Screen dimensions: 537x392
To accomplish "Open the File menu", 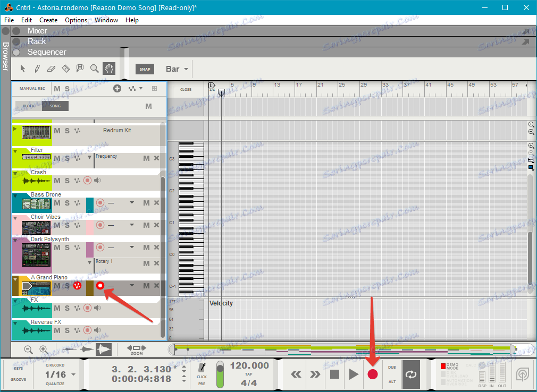I will point(9,20).
